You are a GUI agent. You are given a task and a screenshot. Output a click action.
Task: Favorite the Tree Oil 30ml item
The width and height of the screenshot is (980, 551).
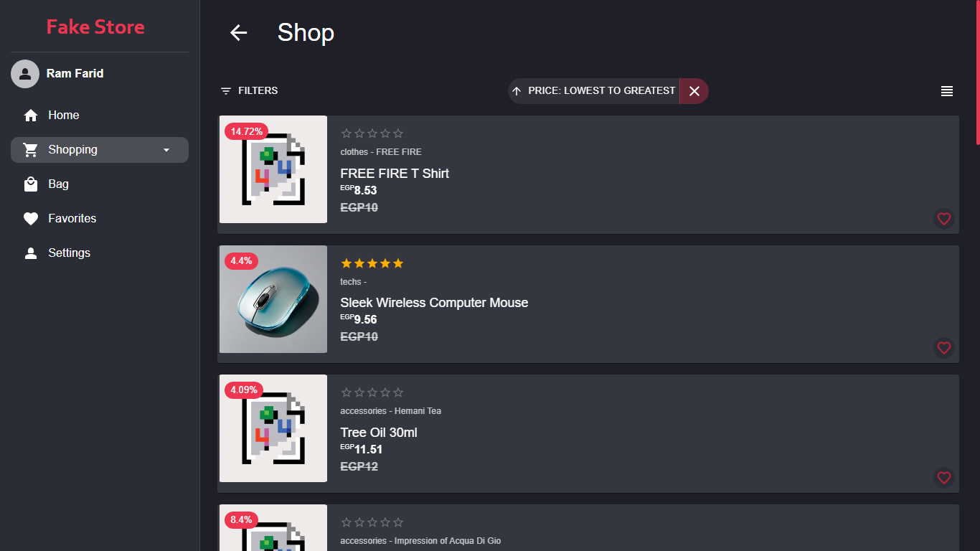pos(943,477)
